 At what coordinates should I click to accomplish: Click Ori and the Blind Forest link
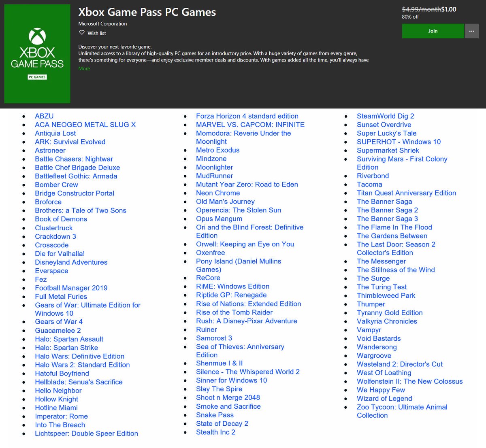click(250, 231)
